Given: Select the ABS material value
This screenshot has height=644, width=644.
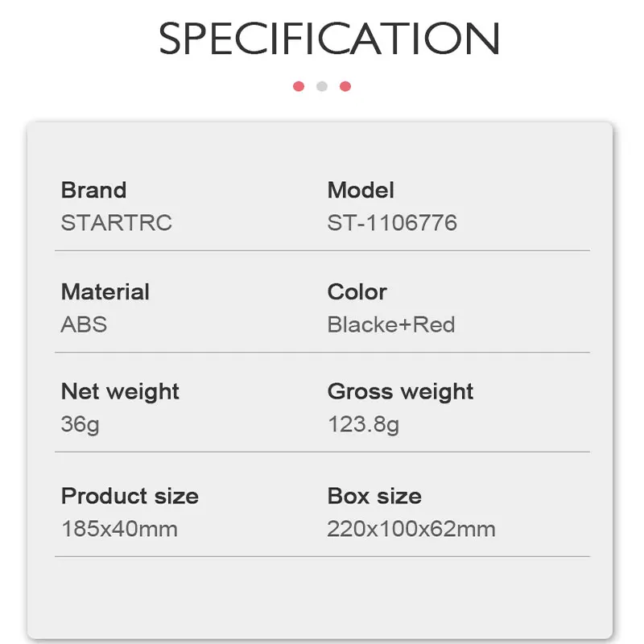Looking at the screenshot, I should (84, 324).
